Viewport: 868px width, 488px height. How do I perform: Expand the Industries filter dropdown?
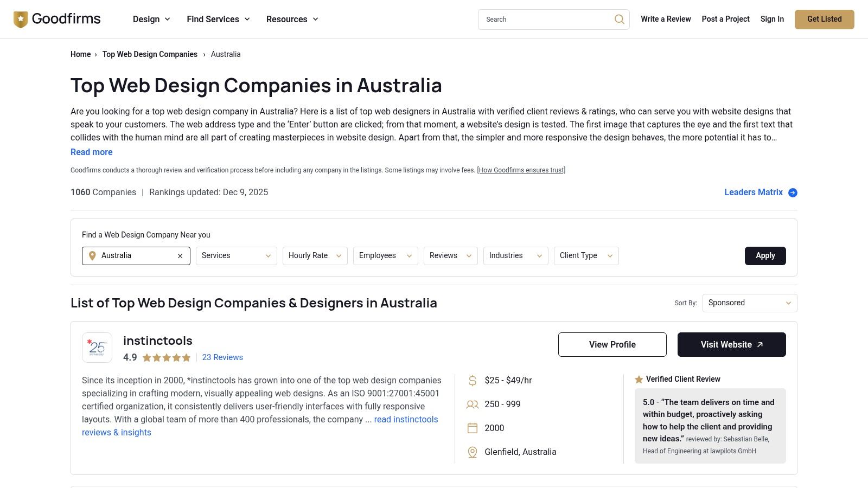click(515, 256)
